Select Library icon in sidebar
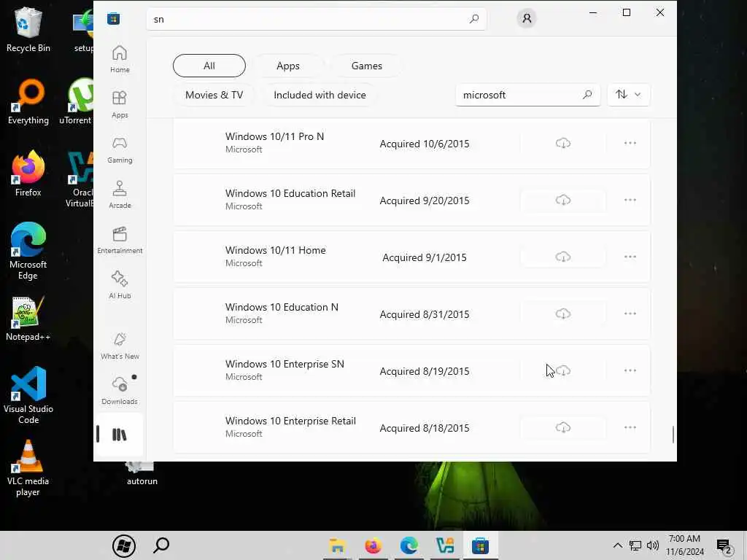Image resolution: width=747 pixels, height=560 pixels. tap(120, 435)
